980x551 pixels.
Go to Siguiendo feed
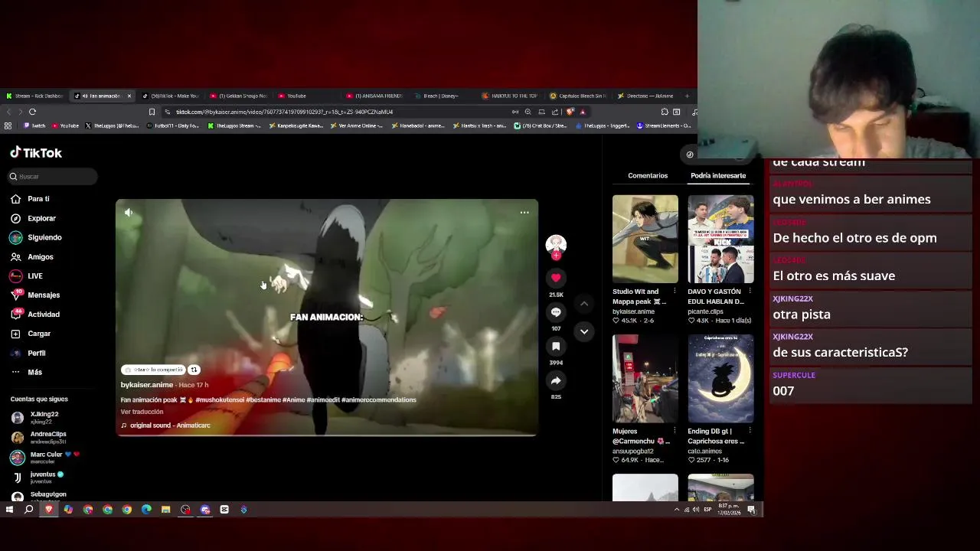pyautogui.click(x=36, y=237)
